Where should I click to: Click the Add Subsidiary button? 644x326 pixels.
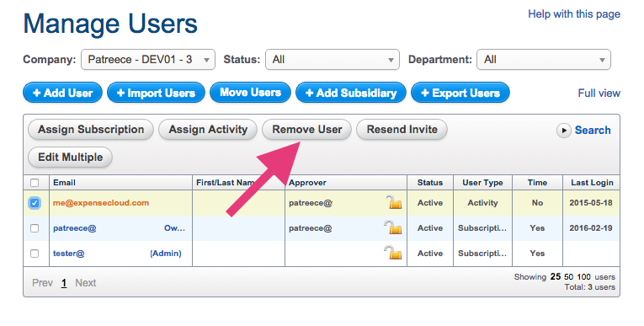point(351,93)
